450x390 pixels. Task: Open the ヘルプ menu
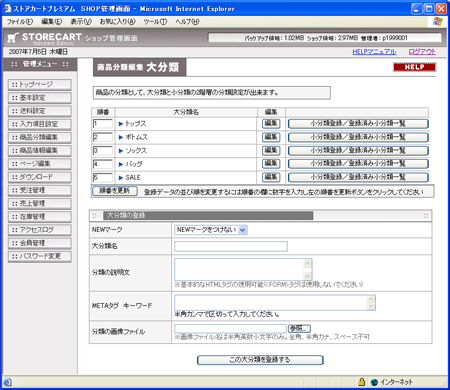click(x=187, y=22)
